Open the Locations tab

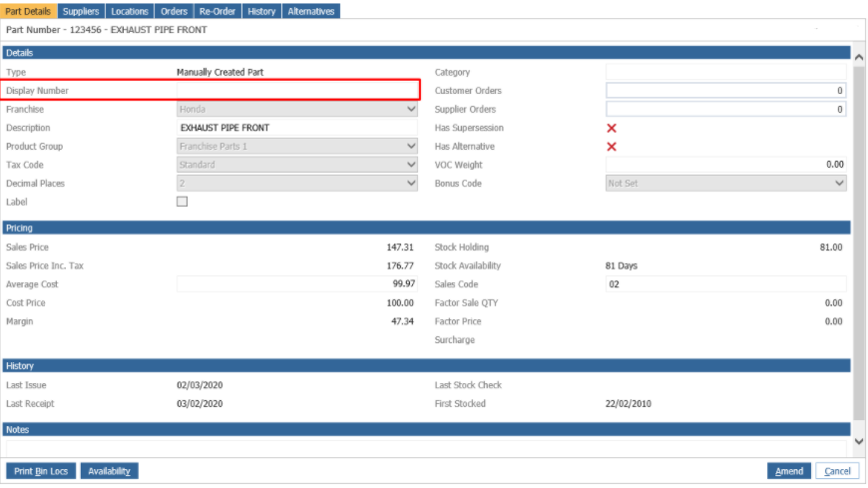click(130, 11)
